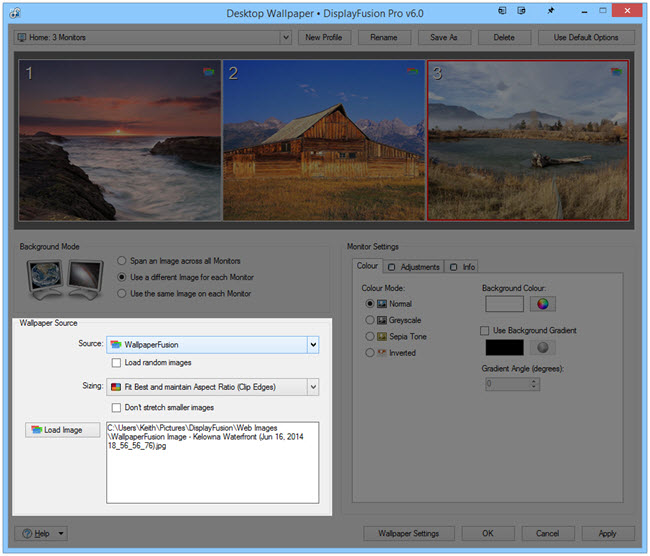Click the WallpaperFusion badge on monitor 3 preview
This screenshot has width=650, height=556.
click(616, 72)
